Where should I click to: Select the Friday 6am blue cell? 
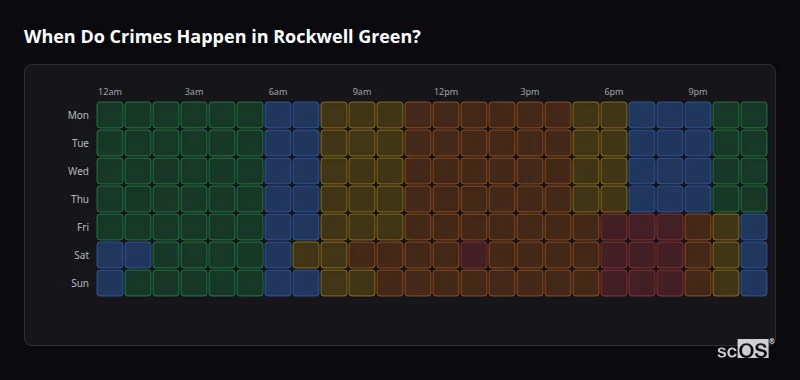tap(278, 227)
